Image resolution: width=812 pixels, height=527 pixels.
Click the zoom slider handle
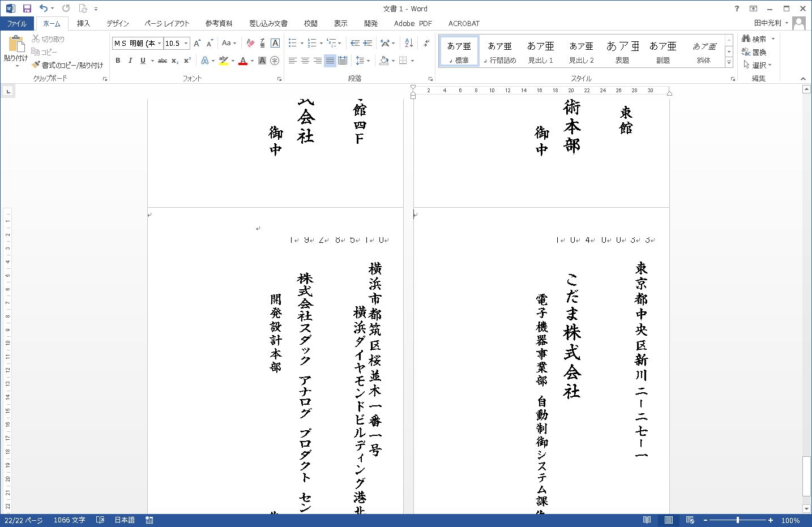737,520
